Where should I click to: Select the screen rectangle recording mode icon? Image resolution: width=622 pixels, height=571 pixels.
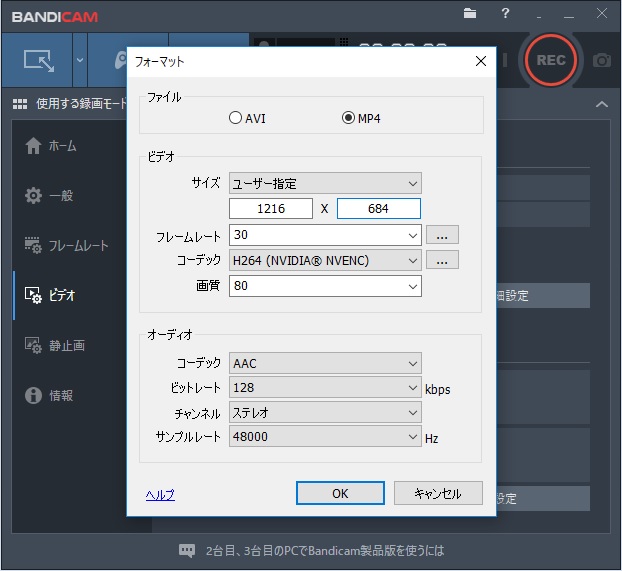pos(38,60)
